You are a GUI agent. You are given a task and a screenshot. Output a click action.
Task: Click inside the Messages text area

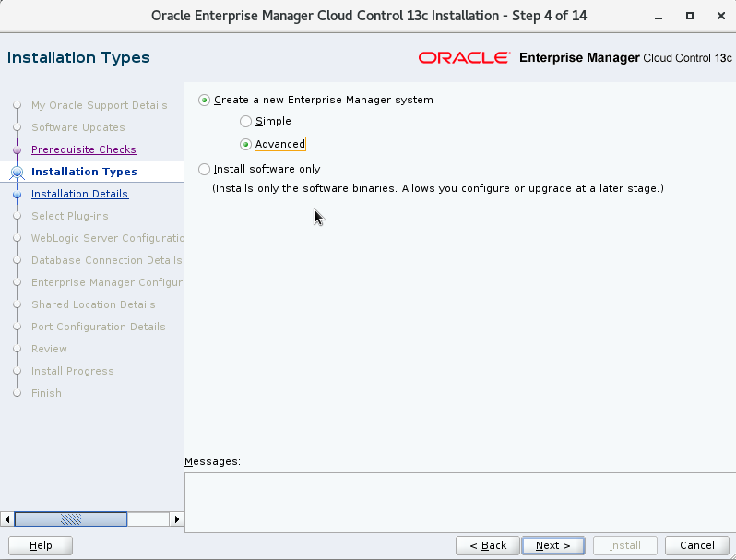click(460, 503)
